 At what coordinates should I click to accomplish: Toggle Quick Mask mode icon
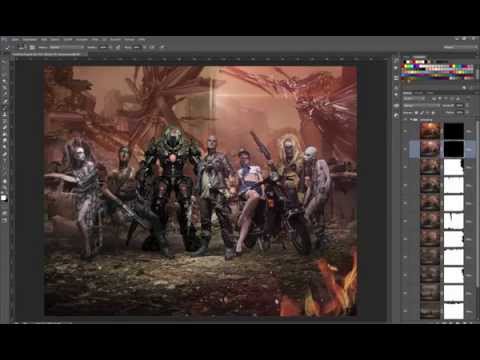5,213
